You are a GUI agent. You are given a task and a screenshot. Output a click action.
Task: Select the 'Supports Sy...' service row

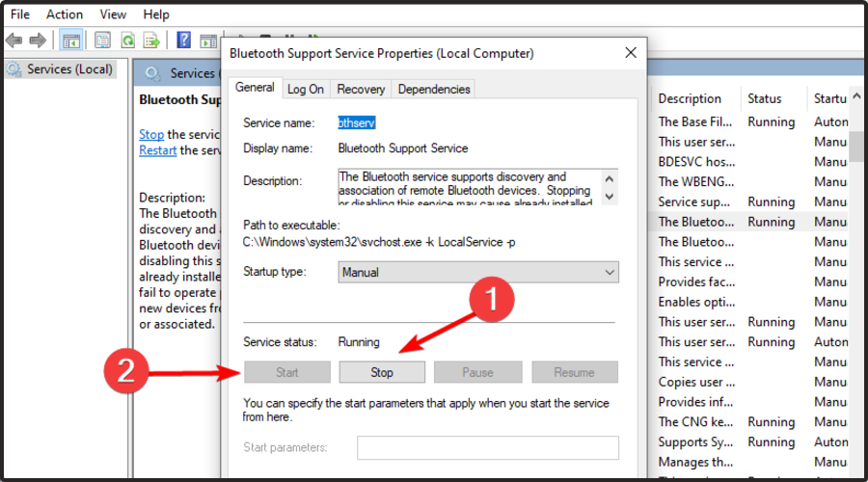pos(749,442)
